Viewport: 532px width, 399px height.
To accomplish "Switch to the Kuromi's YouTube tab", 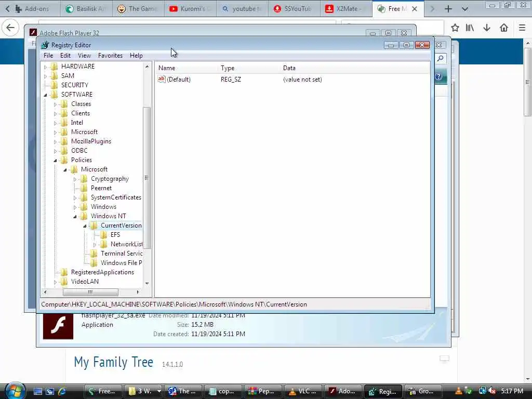I will tap(191, 9).
